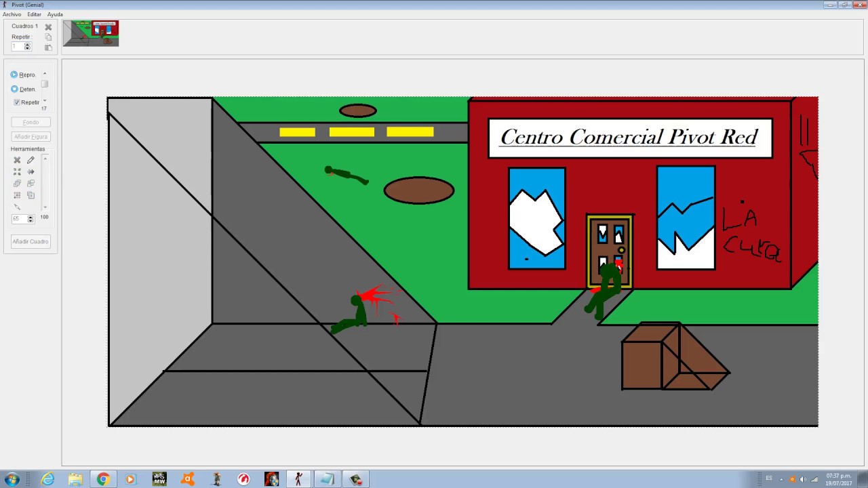Select the first frame thumbnail in the timeline
This screenshot has width=868, height=488.
91,33
